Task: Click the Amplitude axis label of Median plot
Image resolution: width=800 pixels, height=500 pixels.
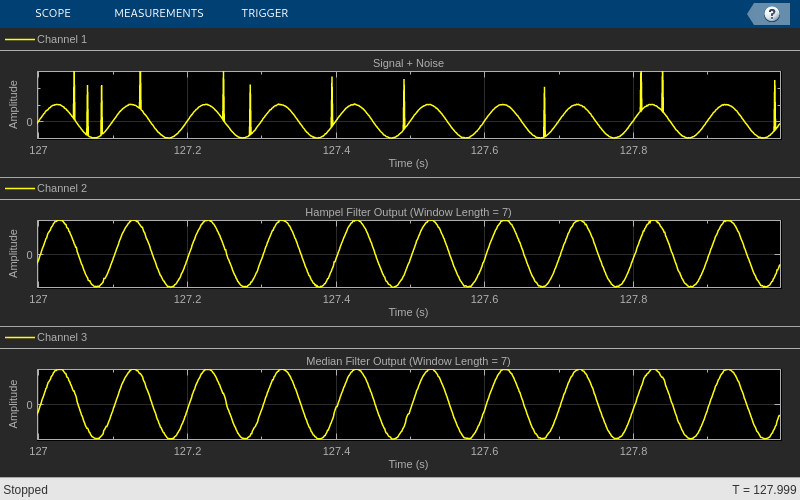Action: pos(13,404)
